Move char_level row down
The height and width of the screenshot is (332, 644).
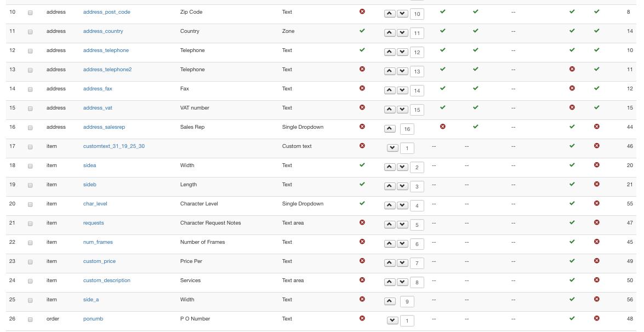coord(403,205)
